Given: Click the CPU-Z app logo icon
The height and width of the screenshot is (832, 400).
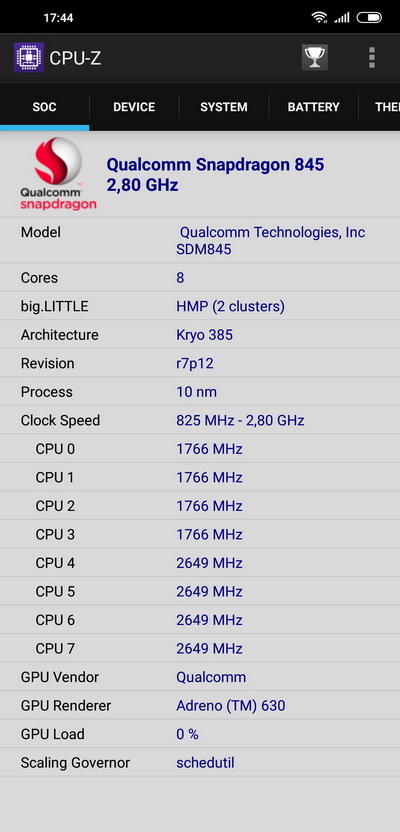Looking at the screenshot, I should pos(29,57).
